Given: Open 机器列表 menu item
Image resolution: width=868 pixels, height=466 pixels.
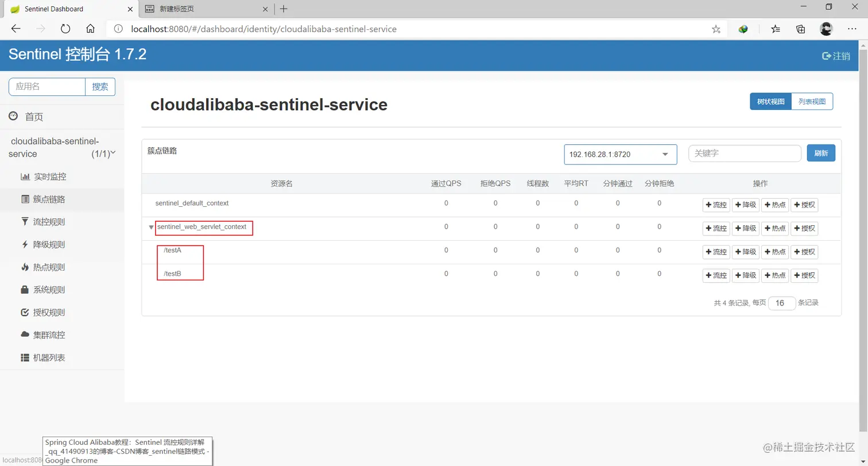Looking at the screenshot, I should point(44,357).
